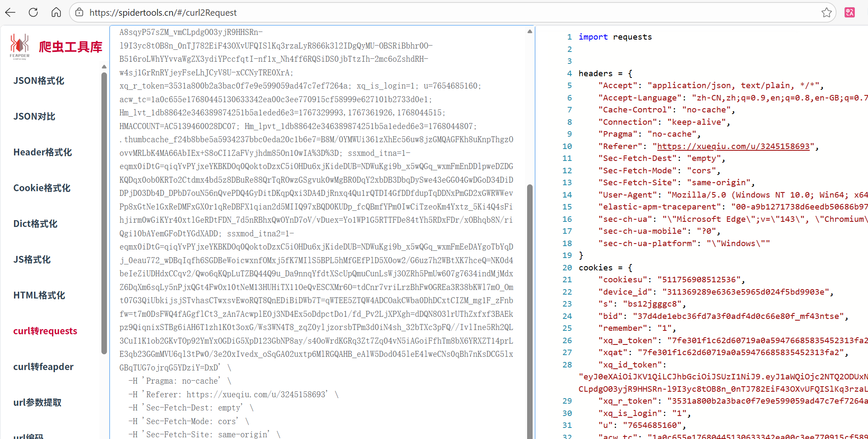Open JSON格式化 tool
The height and width of the screenshot is (439, 868).
[x=39, y=80]
